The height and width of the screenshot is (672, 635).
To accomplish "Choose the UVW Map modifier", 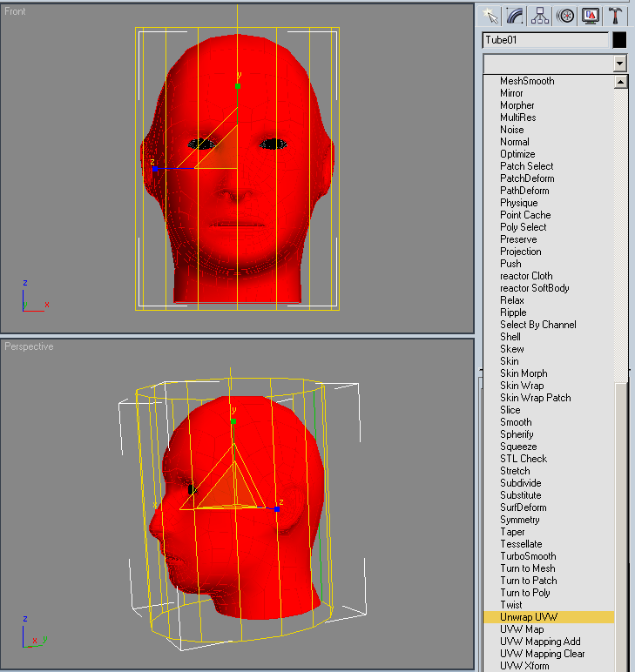I will (522, 629).
